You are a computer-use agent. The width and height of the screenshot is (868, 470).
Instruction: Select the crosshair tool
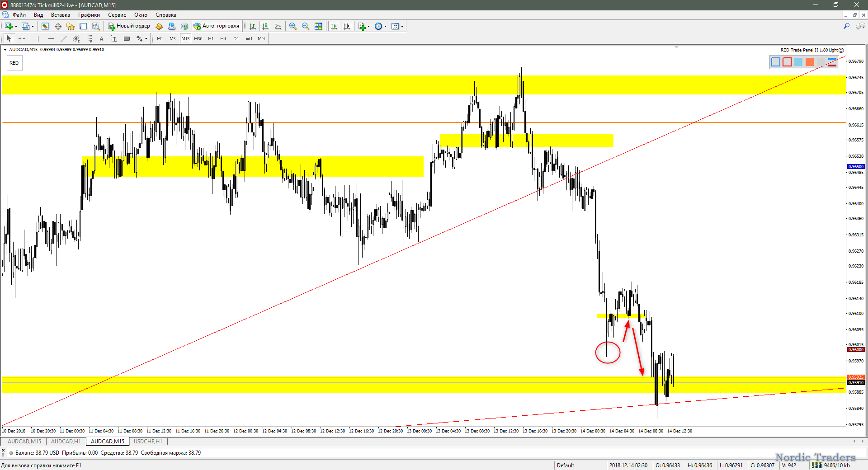(x=22, y=38)
